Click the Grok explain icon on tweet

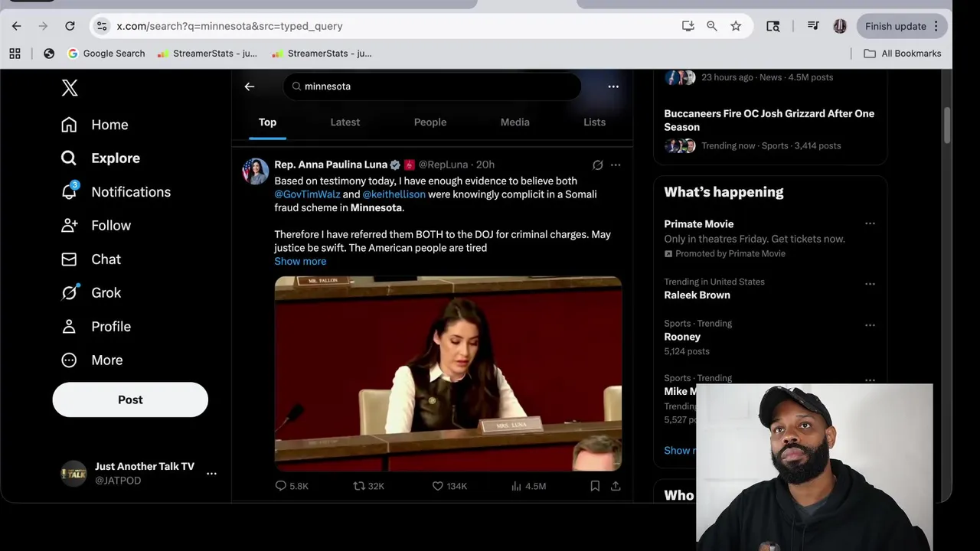point(598,165)
